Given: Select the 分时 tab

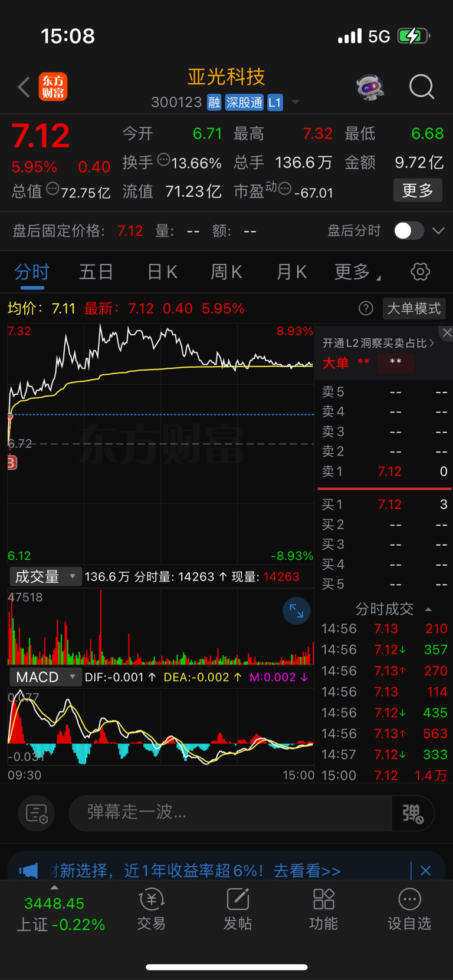Looking at the screenshot, I should [32, 272].
